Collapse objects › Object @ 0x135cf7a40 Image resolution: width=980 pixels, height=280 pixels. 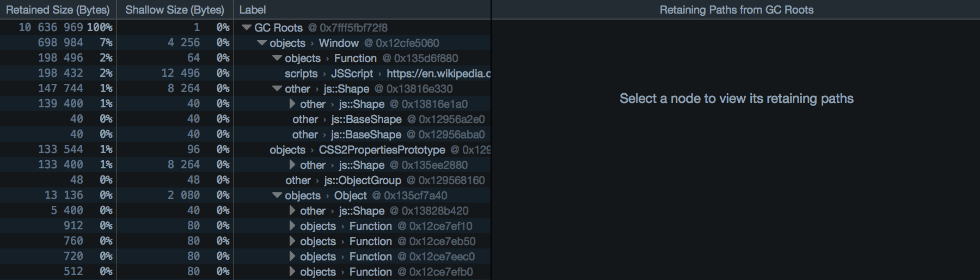[x=277, y=196]
